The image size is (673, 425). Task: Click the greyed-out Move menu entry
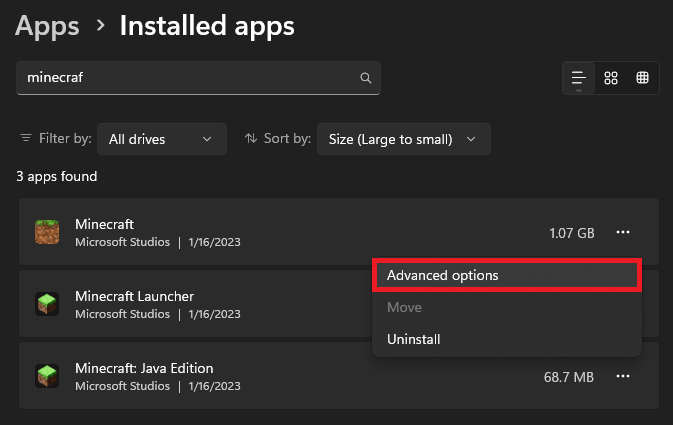point(507,307)
